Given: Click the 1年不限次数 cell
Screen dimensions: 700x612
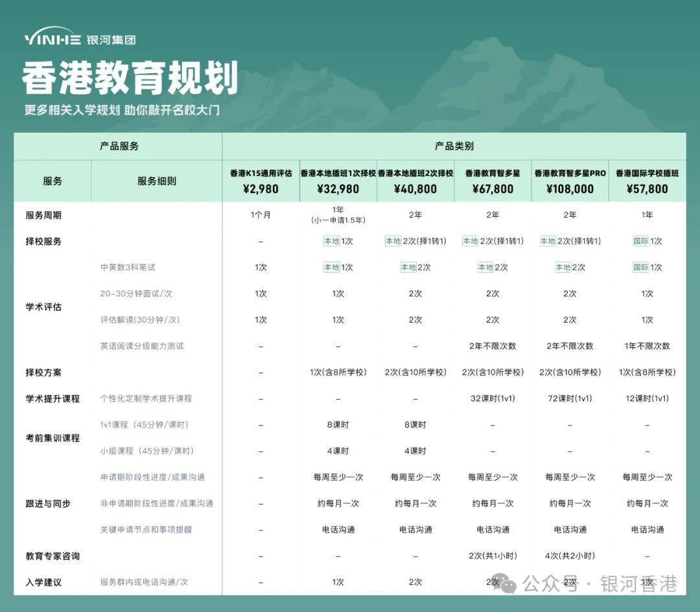Looking at the screenshot, I should (x=647, y=346).
